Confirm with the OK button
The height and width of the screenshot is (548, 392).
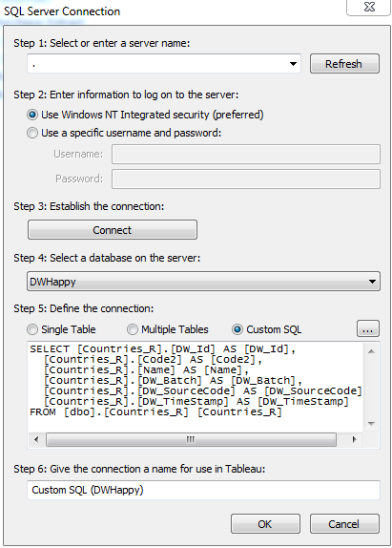265,523
